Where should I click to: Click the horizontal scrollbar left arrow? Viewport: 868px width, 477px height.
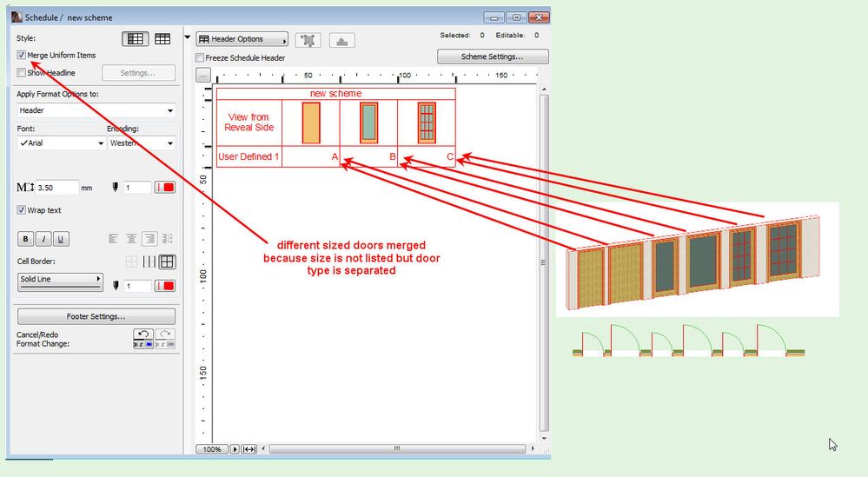click(x=263, y=449)
